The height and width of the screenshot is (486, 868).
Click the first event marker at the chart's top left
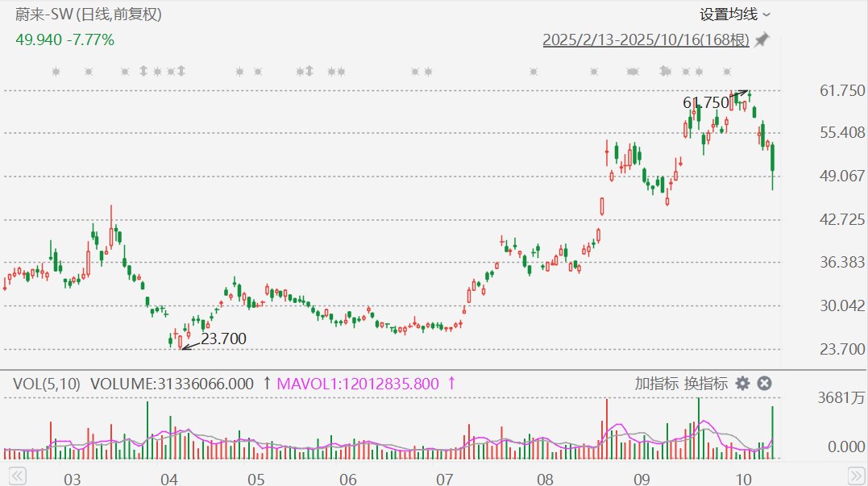pyautogui.click(x=56, y=72)
